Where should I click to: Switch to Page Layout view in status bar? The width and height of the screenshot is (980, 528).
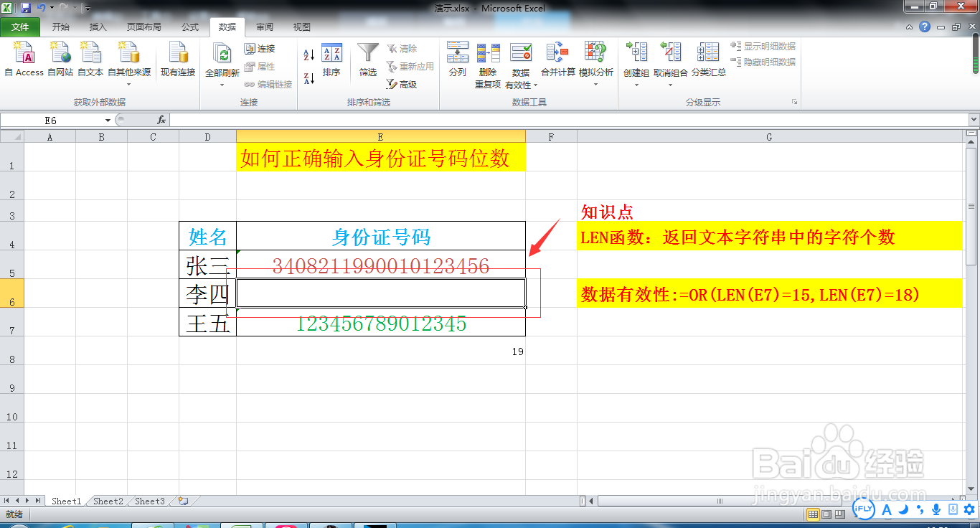(x=826, y=514)
